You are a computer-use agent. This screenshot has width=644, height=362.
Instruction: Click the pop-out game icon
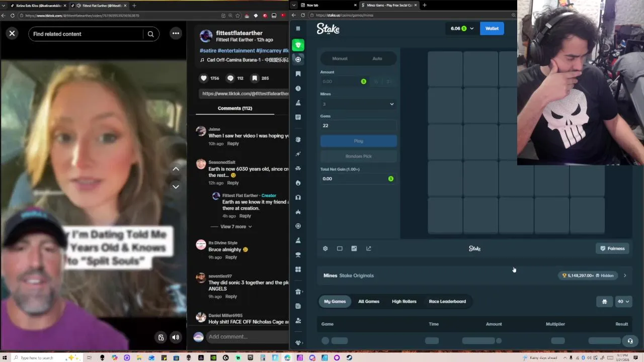pyautogui.click(x=369, y=248)
